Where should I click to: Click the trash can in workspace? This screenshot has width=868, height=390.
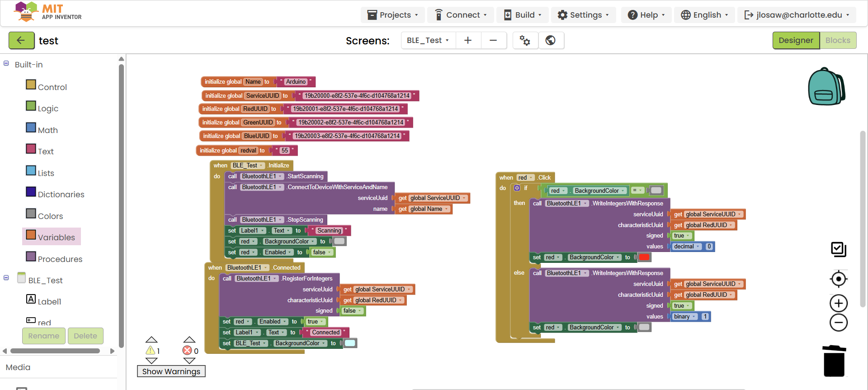click(x=834, y=361)
